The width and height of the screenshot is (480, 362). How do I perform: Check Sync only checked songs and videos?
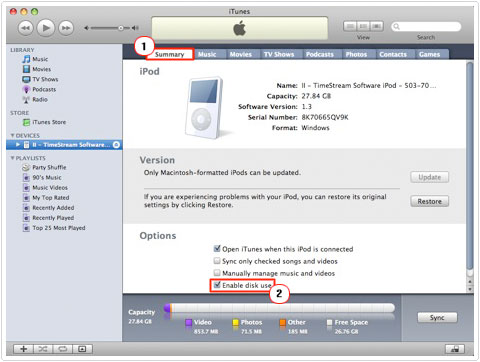(x=217, y=261)
